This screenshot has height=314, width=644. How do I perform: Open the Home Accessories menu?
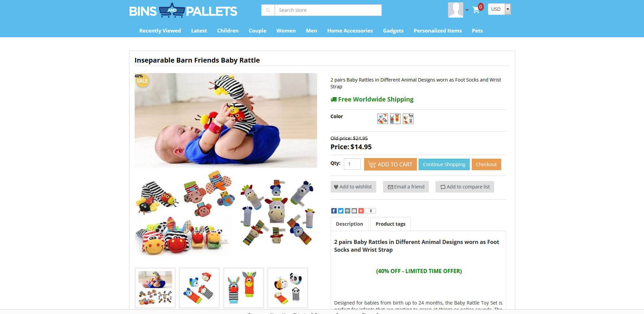pos(350,30)
